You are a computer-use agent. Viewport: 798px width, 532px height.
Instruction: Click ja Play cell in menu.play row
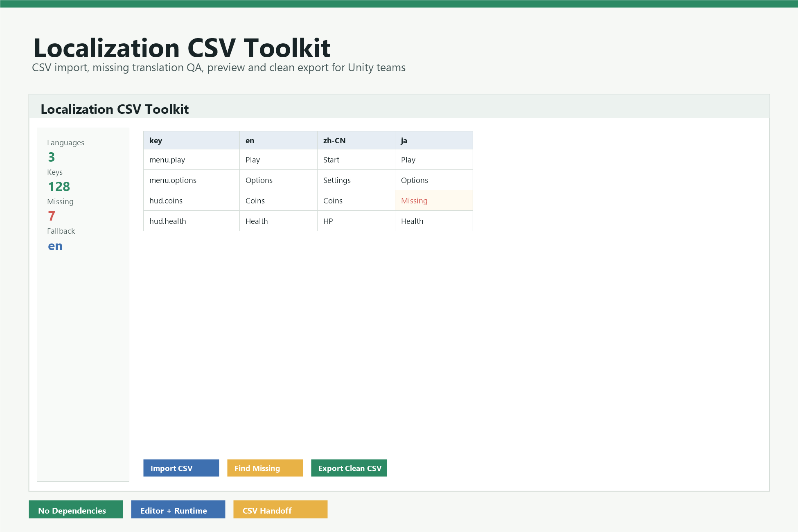434,160
